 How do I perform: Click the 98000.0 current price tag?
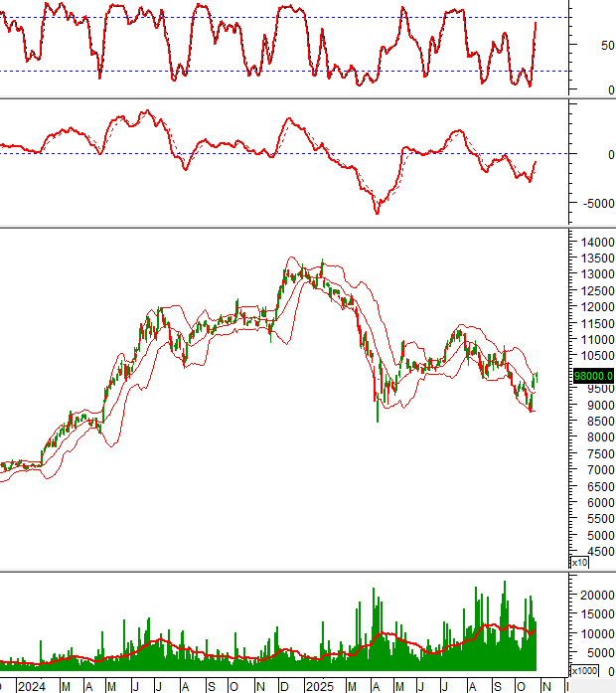pos(593,376)
